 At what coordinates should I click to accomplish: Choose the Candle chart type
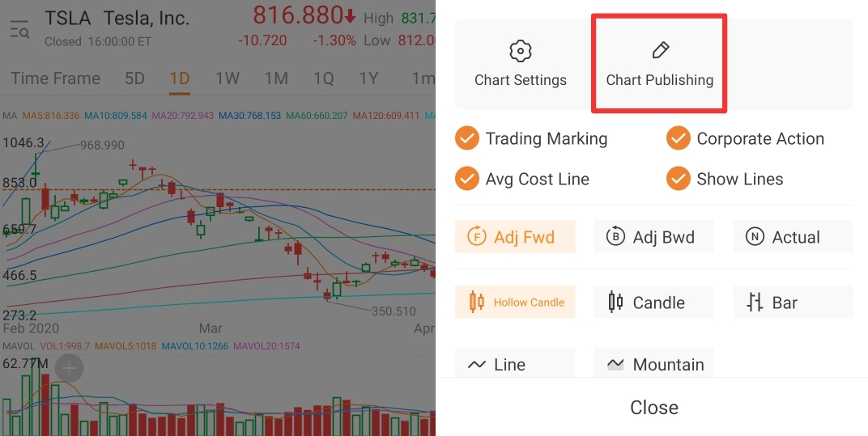653,302
